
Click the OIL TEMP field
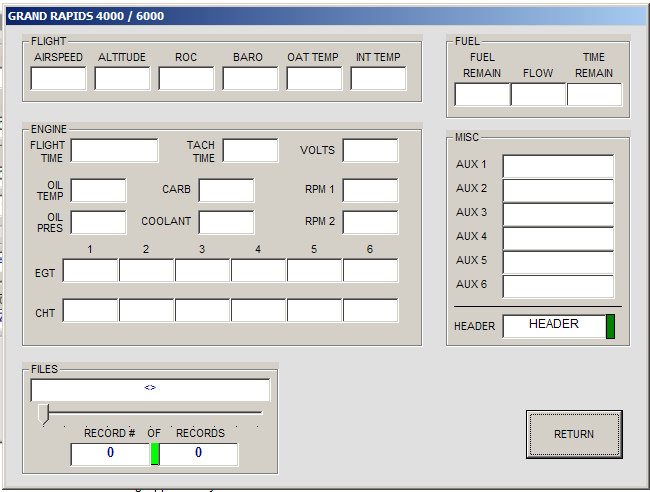click(x=98, y=190)
